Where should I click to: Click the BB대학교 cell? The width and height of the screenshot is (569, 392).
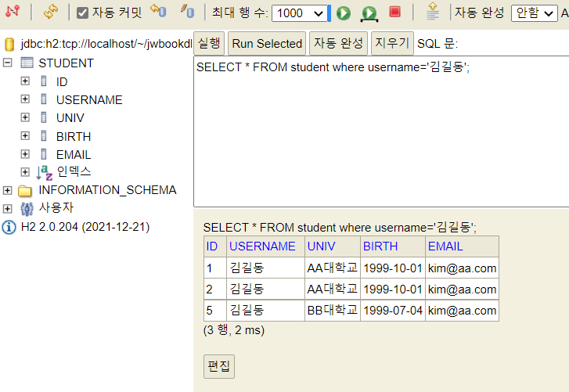click(x=333, y=311)
